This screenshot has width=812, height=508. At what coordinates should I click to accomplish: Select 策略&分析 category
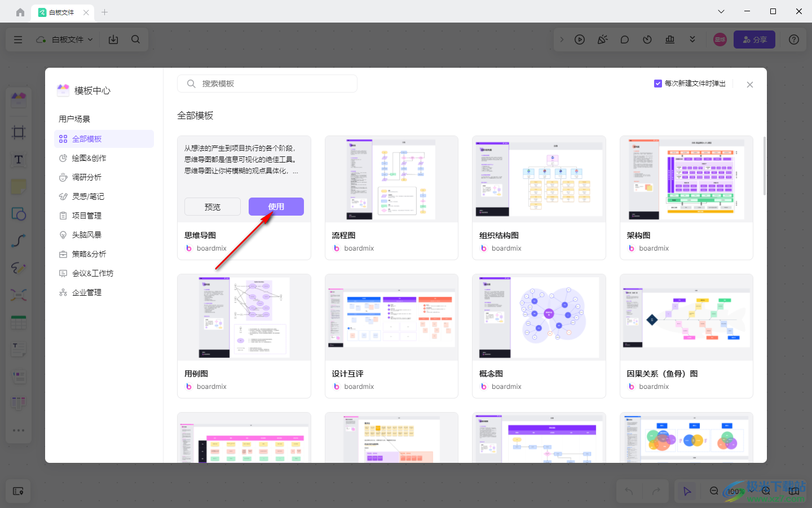(104, 254)
